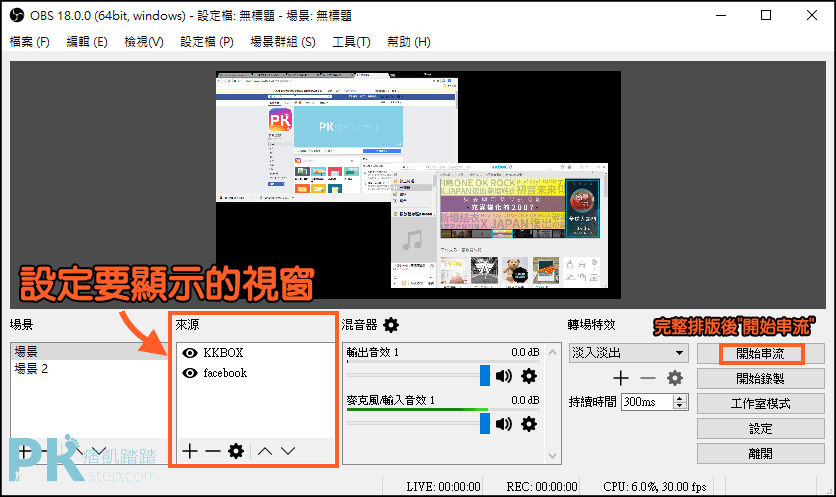The width and height of the screenshot is (836, 497).
Task: Move the scene down with the chevron icon
Action: tap(99, 451)
